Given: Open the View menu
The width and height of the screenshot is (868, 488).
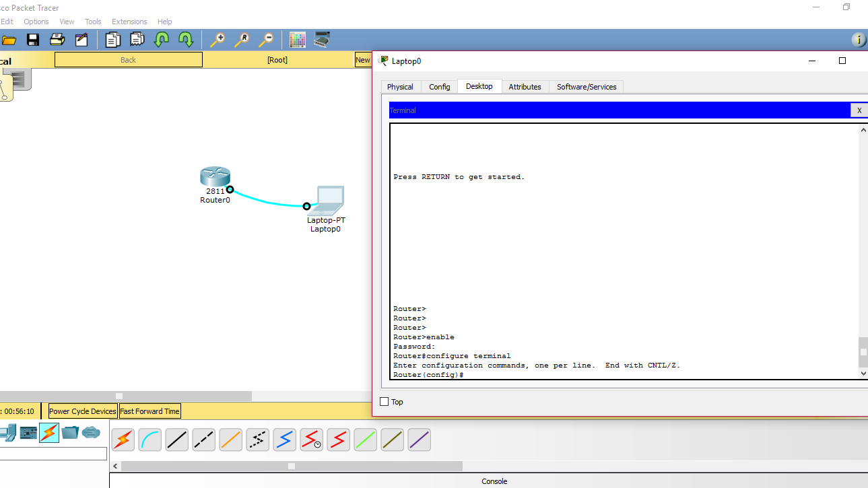Looking at the screenshot, I should point(67,22).
